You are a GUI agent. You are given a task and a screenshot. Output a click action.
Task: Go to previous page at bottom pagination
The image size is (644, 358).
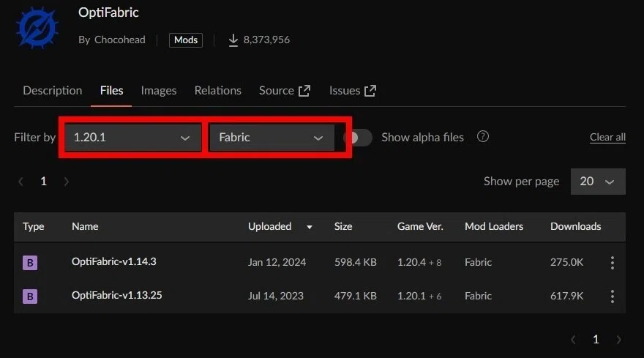tap(573, 340)
